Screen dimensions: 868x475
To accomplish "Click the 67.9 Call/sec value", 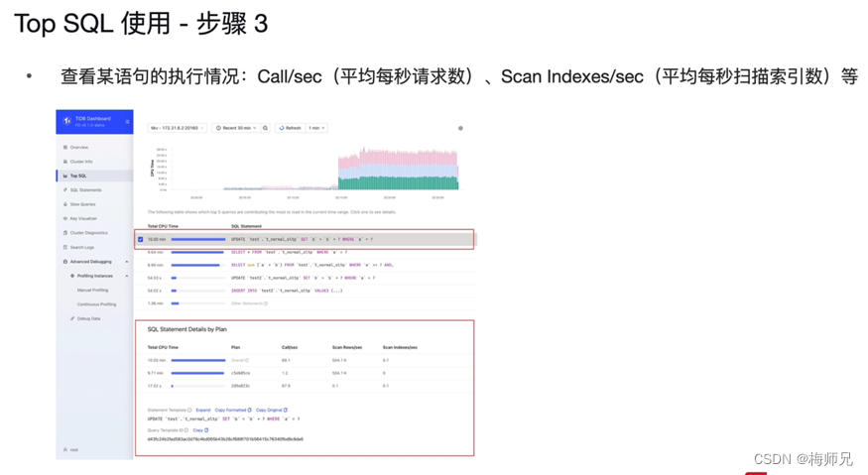I will [x=286, y=386].
